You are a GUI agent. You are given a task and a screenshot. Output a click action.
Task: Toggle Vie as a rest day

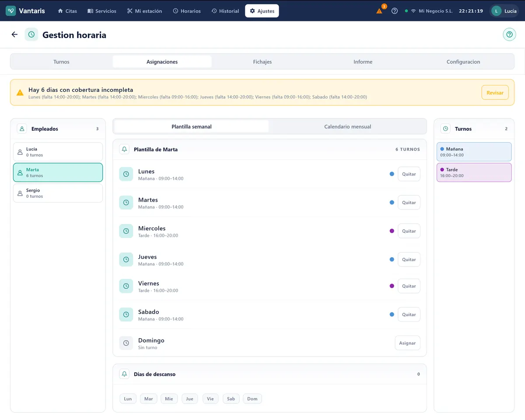[x=210, y=399]
